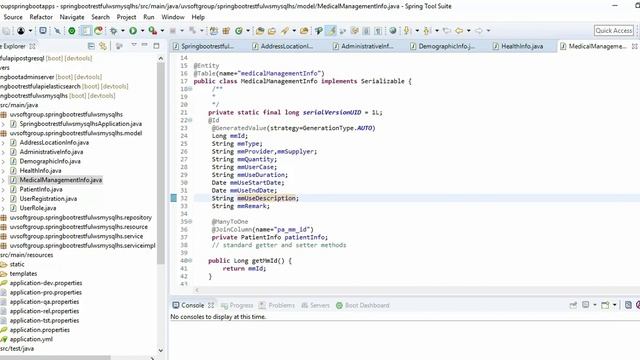The height and width of the screenshot is (360, 640).
Task: Click the New Java Class green toolbar icon
Action: [x=239, y=31]
